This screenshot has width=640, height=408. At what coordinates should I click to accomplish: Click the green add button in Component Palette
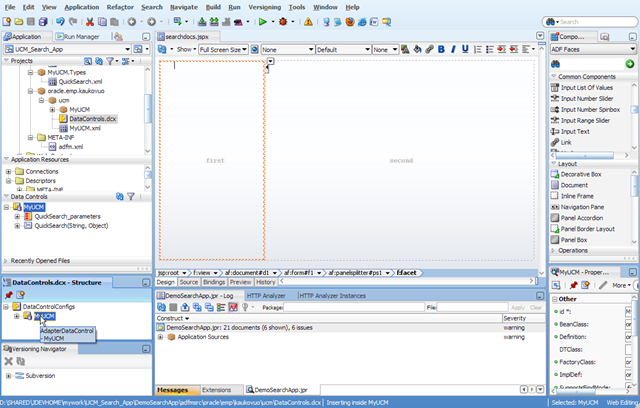coord(629,64)
